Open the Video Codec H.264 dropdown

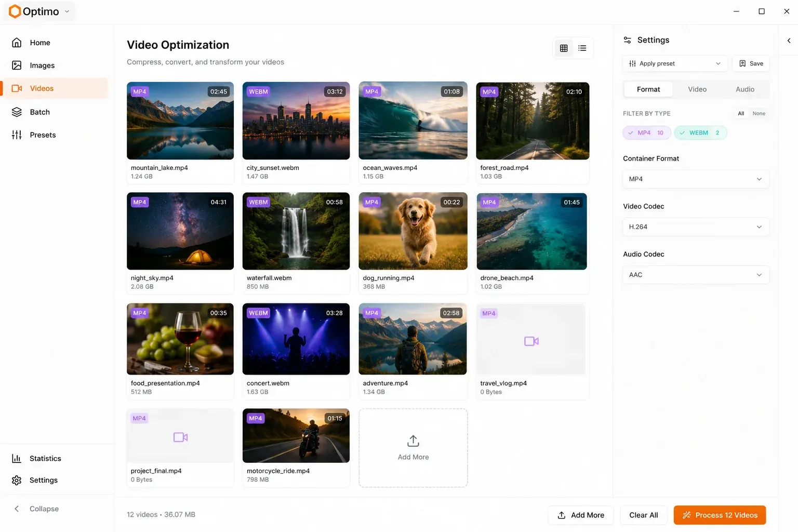pyautogui.click(x=696, y=227)
